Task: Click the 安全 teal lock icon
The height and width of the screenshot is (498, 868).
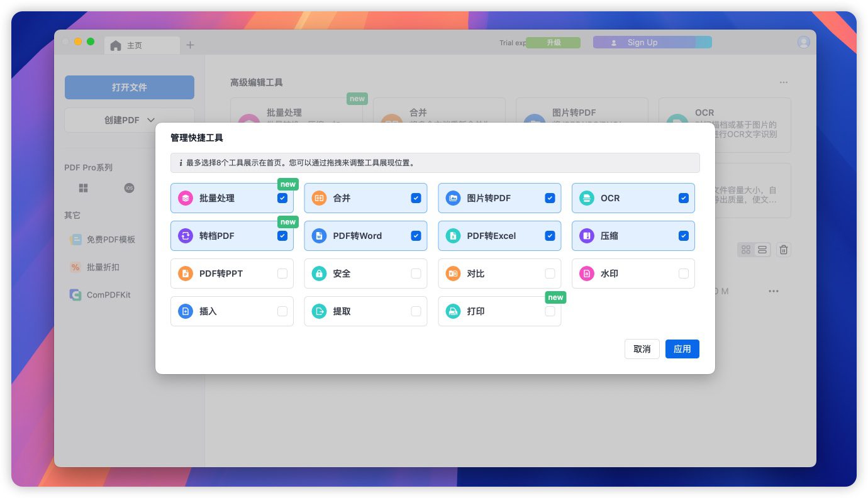Action: point(319,274)
